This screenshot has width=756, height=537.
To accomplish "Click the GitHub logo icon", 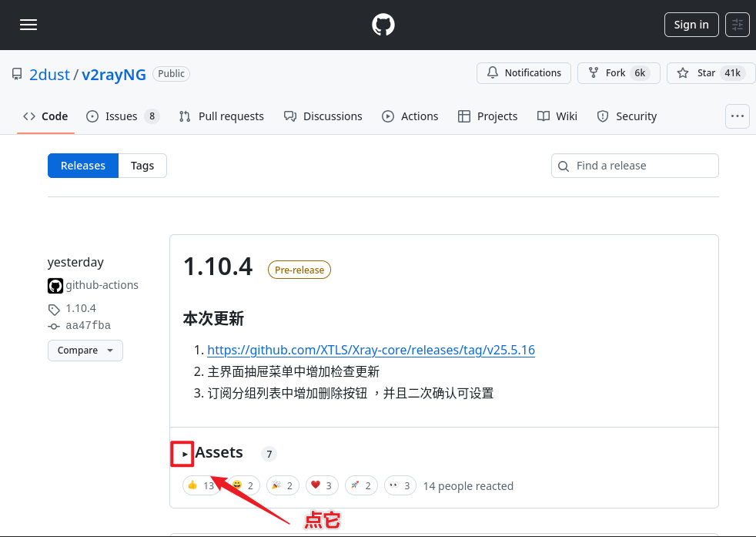I will [383, 25].
